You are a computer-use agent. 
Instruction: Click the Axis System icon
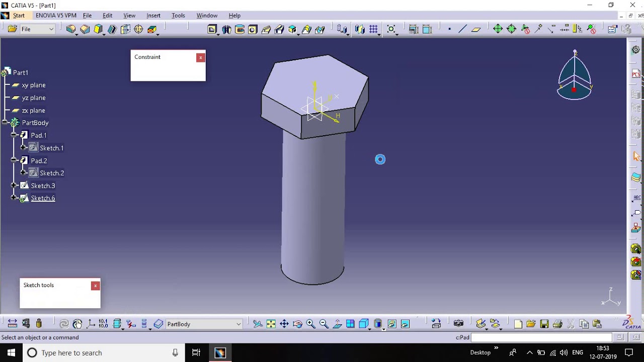click(91, 324)
